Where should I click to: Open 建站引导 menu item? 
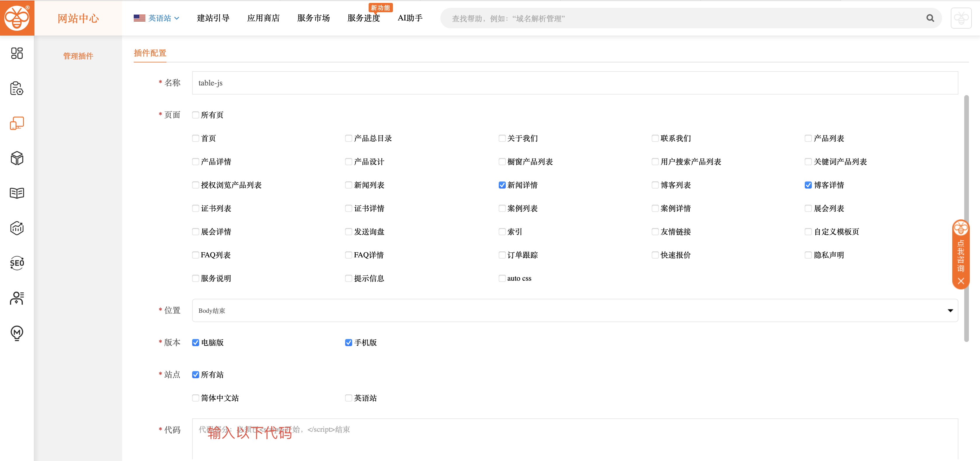pos(213,18)
